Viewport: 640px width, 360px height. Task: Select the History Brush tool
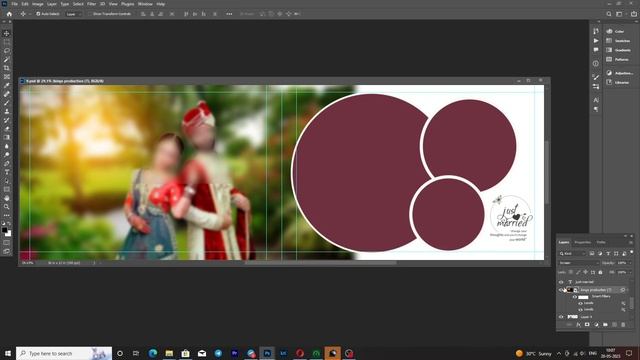coord(7,120)
